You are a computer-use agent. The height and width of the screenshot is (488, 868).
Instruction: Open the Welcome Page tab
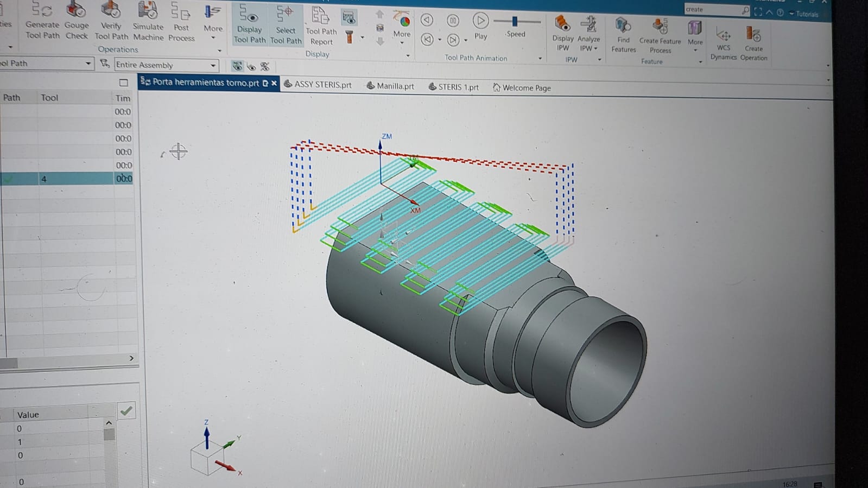[x=522, y=87]
